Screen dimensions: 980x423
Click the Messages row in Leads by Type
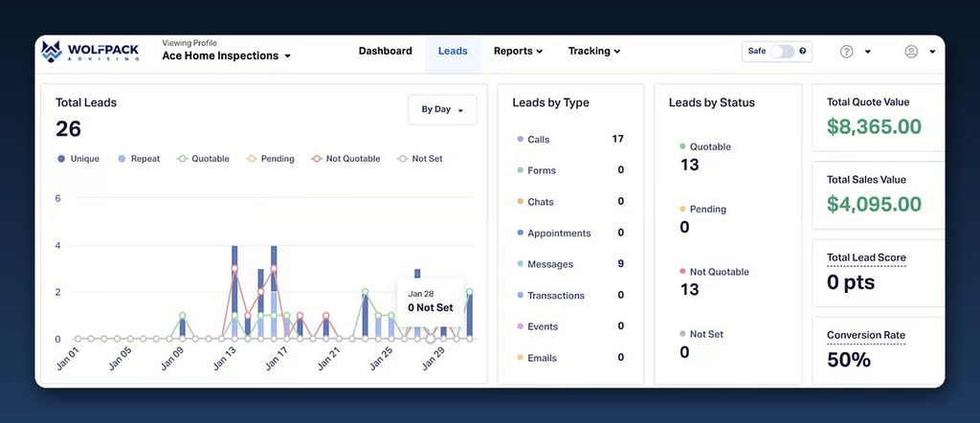click(x=570, y=264)
